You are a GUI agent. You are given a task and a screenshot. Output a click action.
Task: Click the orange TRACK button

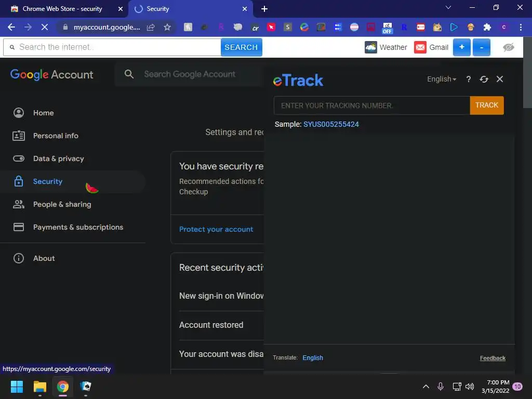pyautogui.click(x=486, y=105)
